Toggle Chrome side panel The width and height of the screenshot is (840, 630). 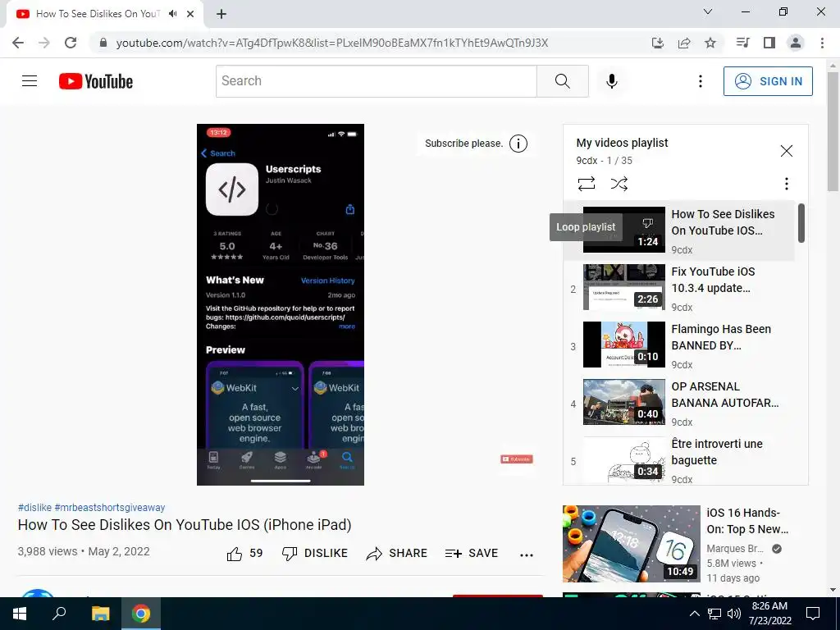(769, 43)
